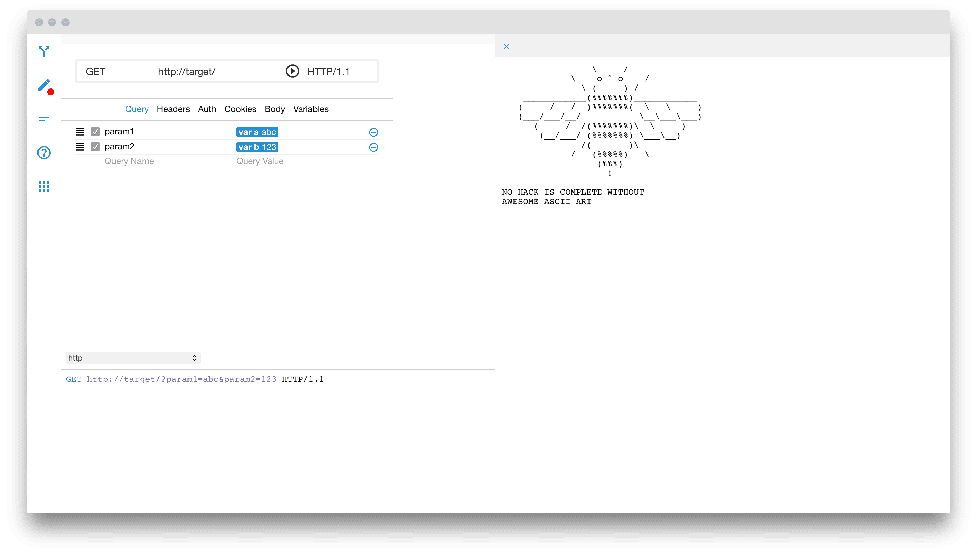Click the NO HACK IS COMPLETE text

tap(573, 192)
